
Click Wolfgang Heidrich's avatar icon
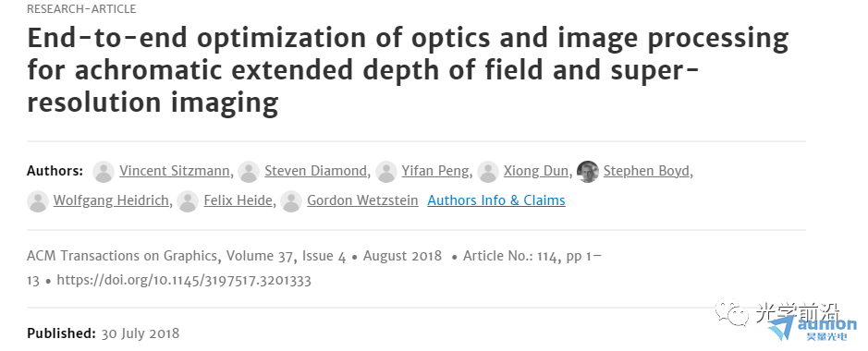(x=38, y=201)
